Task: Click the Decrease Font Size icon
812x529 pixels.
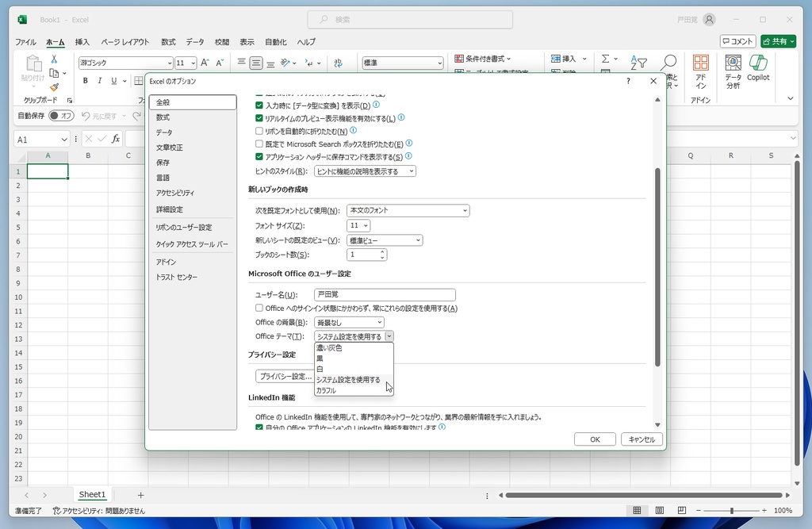Action: point(220,63)
